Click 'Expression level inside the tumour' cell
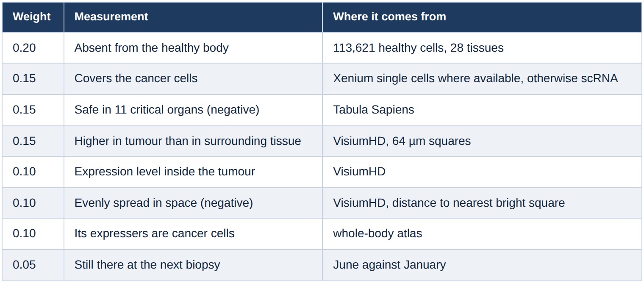 pyautogui.click(x=193, y=172)
